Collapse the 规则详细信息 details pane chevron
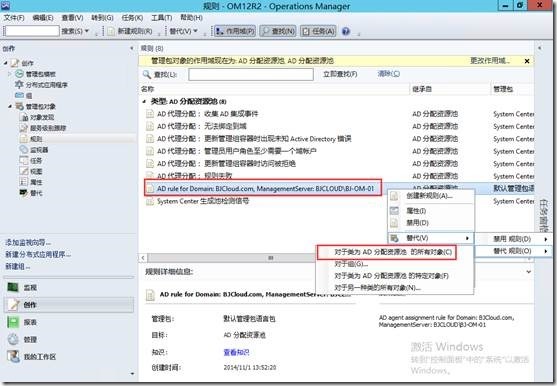Image resolution: width=557 pixels, height=386 pixels. point(529,272)
